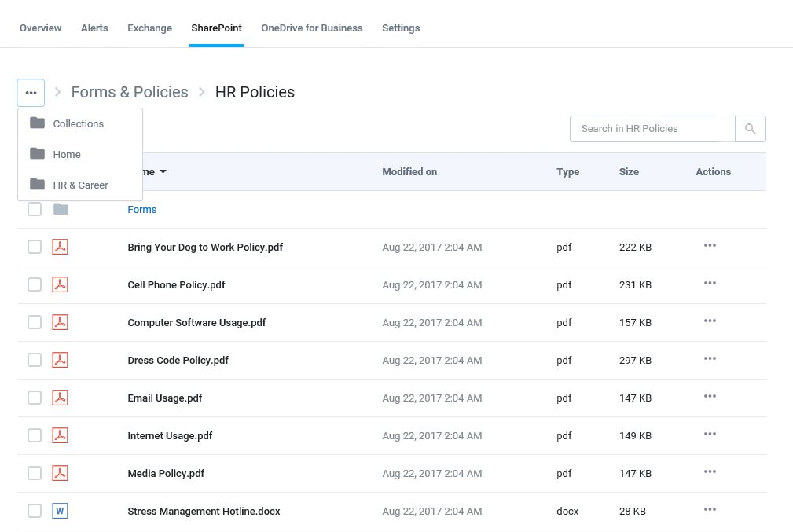This screenshot has height=532, width=793.
Task: Click Email Usage.pdf file name
Action: tap(165, 398)
